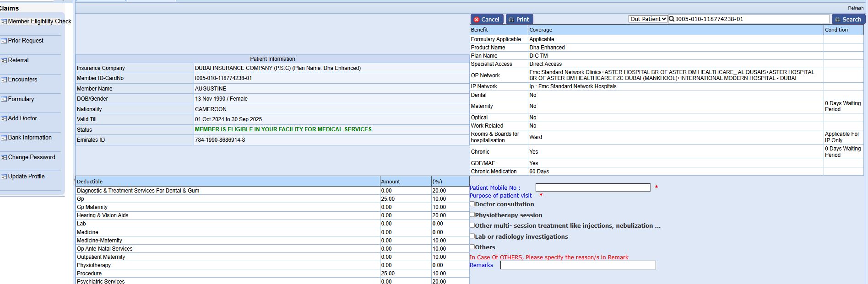Enable Lab or radiology investigations option
868x284 pixels.
tap(472, 236)
